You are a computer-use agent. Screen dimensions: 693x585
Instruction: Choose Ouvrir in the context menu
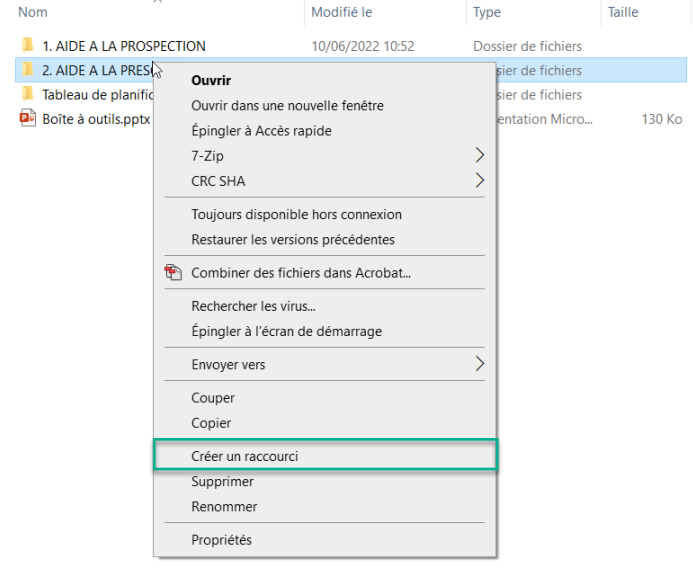(211, 80)
